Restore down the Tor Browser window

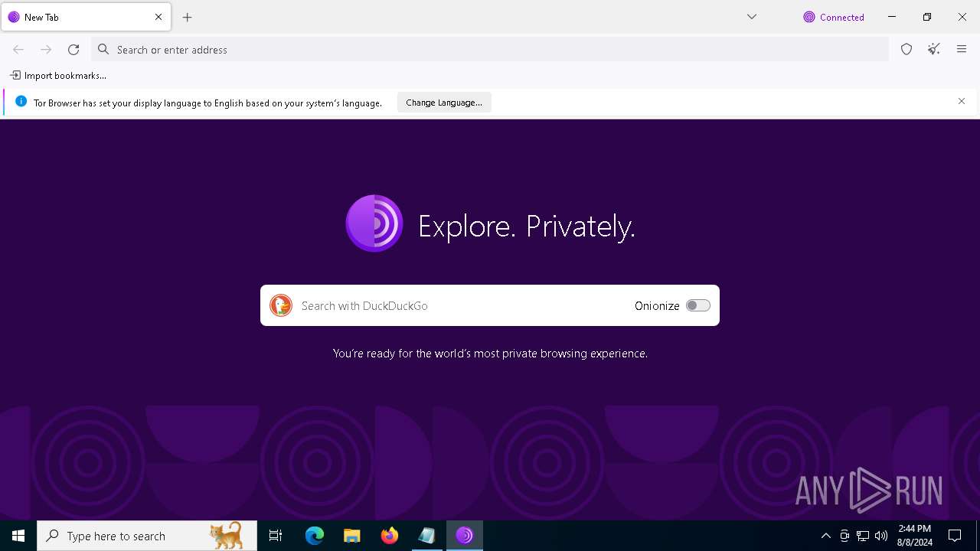click(927, 17)
